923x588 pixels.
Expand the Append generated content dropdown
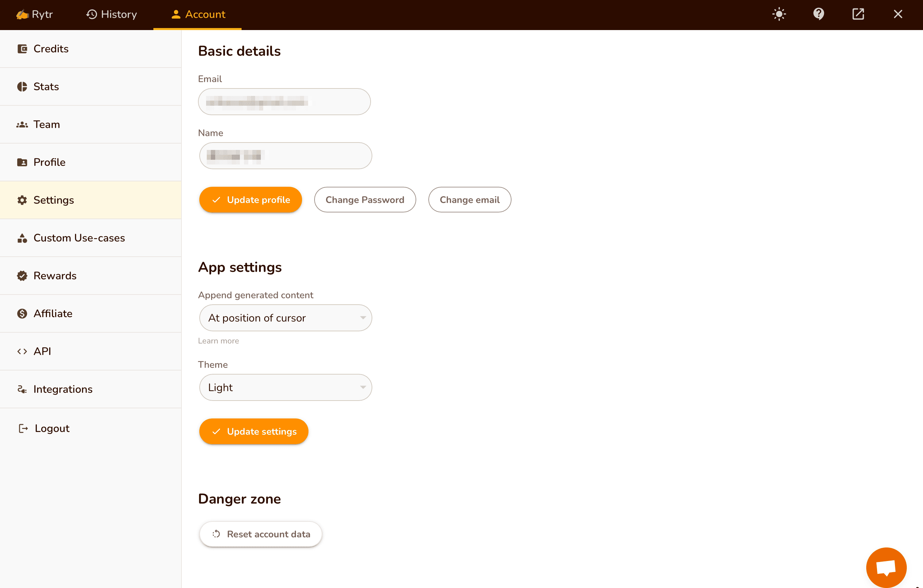point(285,318)
